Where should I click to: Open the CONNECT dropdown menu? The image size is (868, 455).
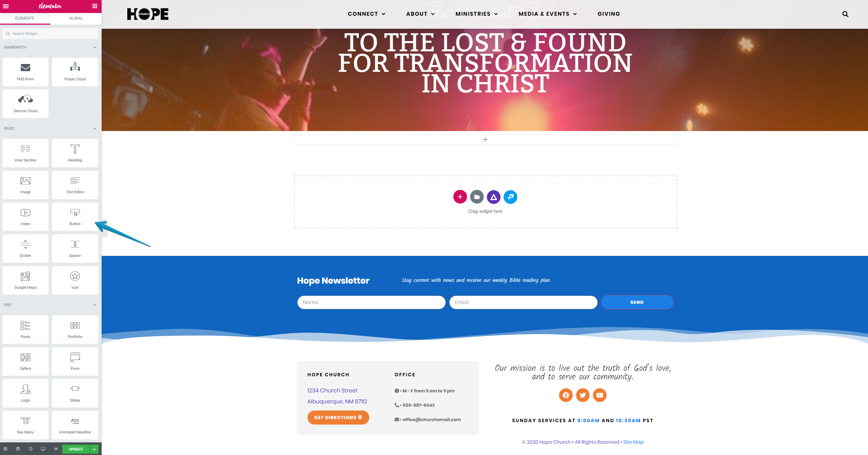366,14
